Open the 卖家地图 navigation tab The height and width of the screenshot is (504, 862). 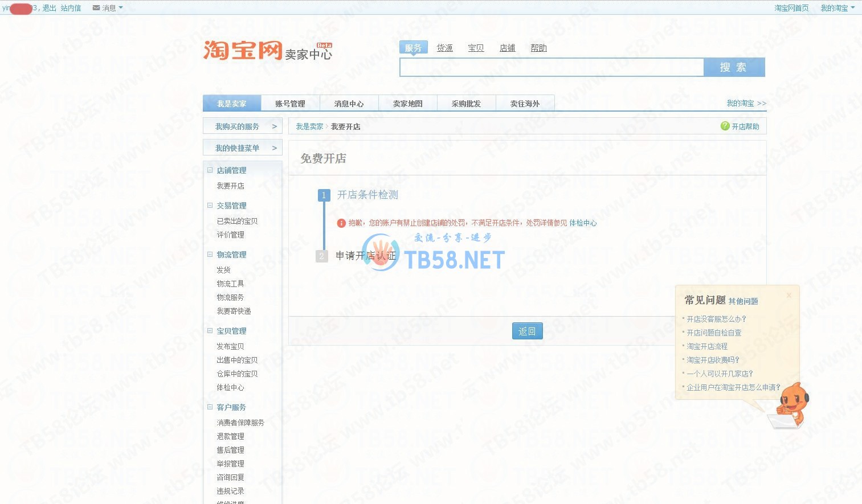[x=408, y=103]
